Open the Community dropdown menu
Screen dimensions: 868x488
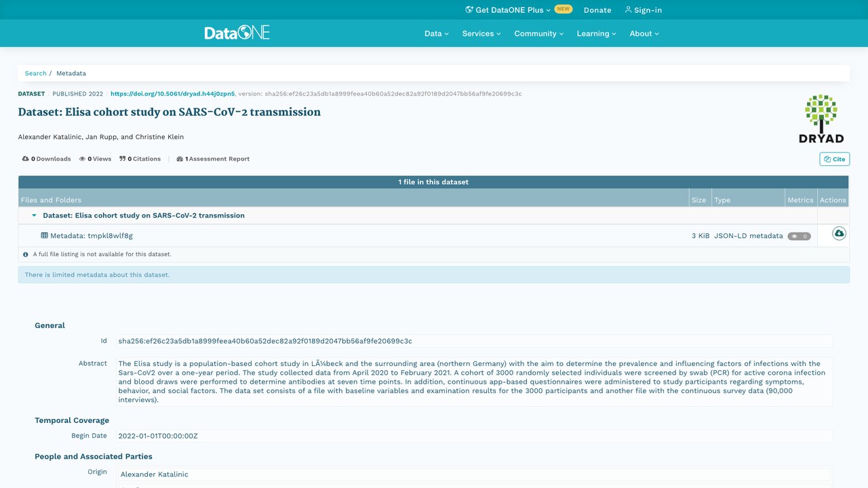click(539, 33)
